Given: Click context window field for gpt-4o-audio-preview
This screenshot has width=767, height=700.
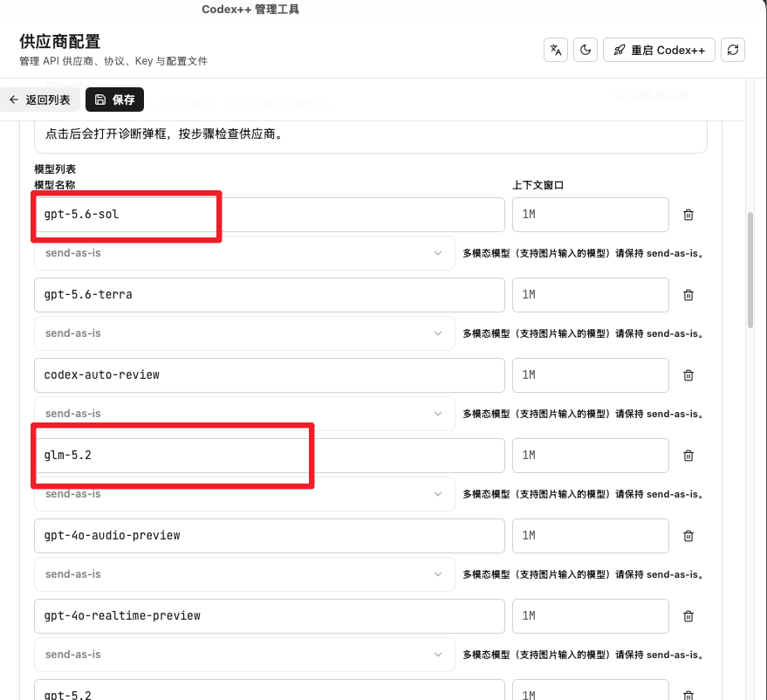Looking at the screenshot, I should point(591,536).
